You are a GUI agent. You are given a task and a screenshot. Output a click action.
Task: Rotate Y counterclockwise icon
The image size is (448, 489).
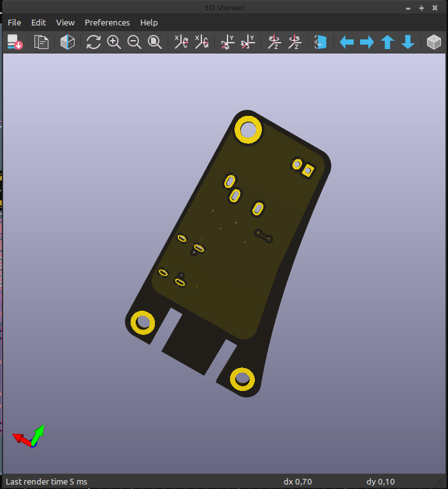tap(248, 42)
